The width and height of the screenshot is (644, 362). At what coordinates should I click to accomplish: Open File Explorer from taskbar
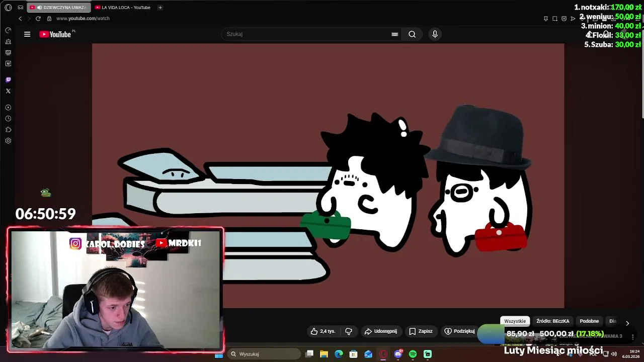pos(324,354)
